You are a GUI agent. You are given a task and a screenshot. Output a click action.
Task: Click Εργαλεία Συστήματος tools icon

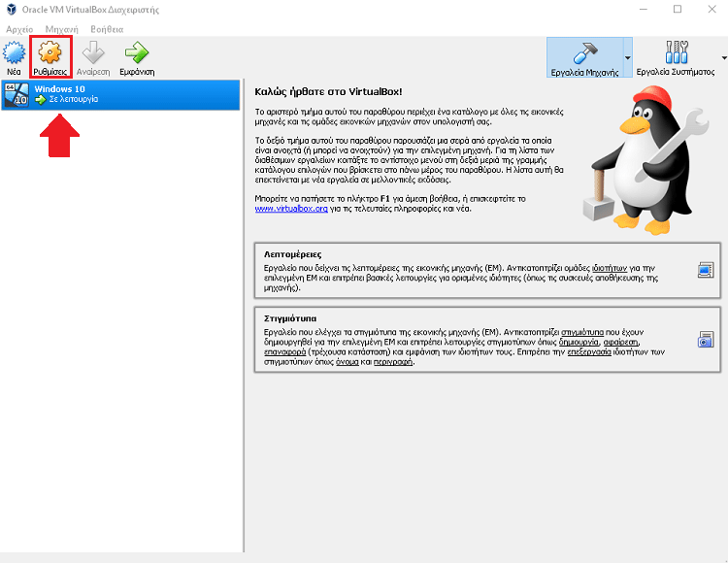(x=676, y=52)
